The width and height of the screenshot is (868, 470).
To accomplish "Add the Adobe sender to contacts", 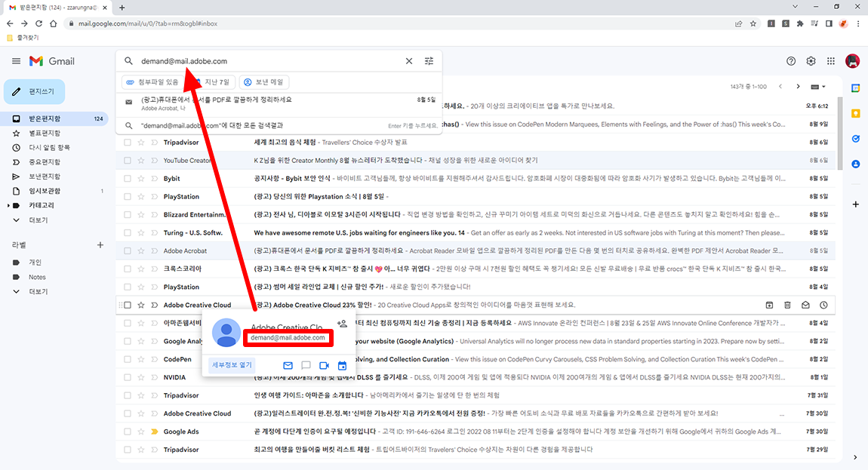I will pyautogui.click(x=342, y=324).
